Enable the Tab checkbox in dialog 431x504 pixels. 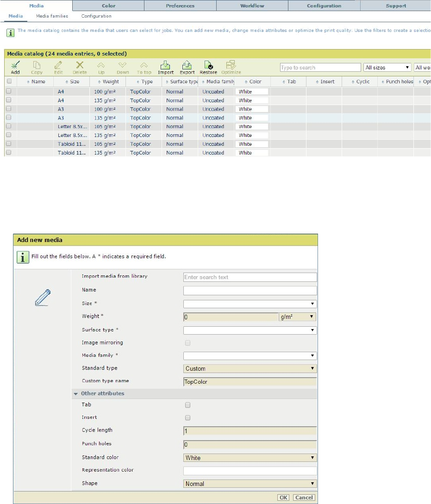click(x=187, y=405)
